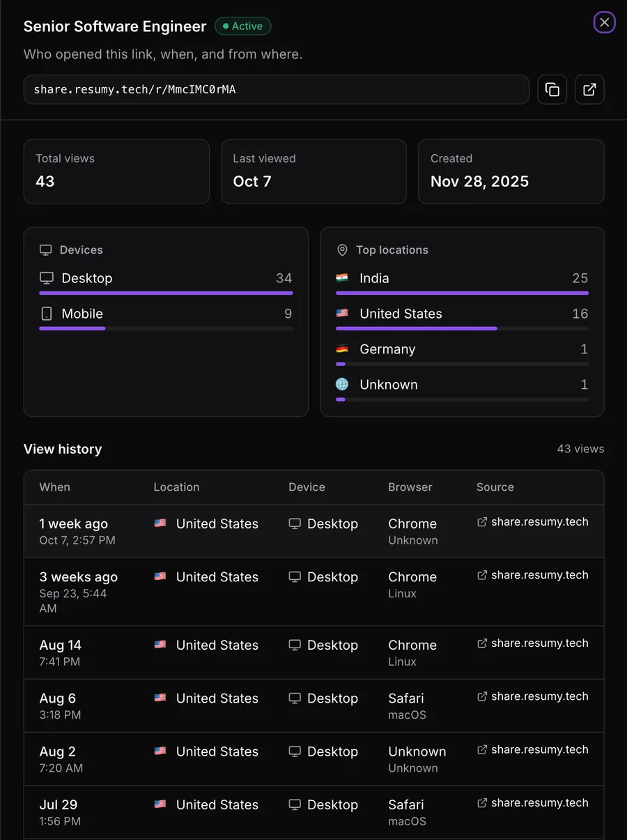Click the Active status badge
The width and height of the screenshot is (627, 840).
click(x=243, y=26)
